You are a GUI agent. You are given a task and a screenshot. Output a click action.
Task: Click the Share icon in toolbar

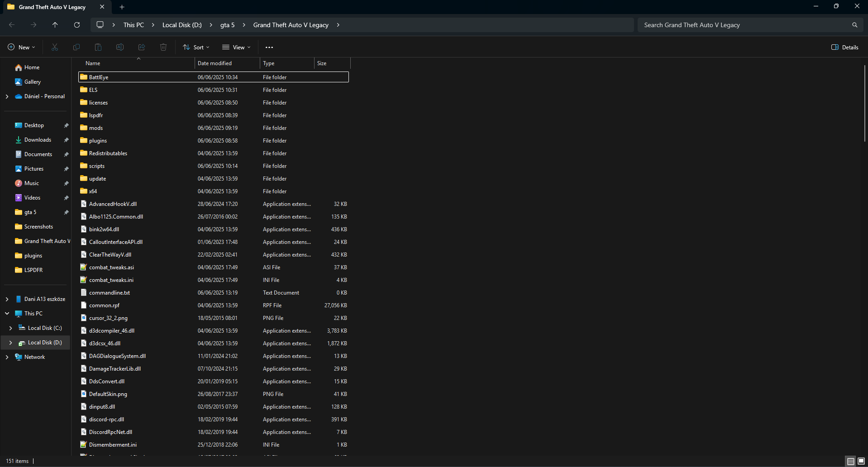click(x=142, y=47)
